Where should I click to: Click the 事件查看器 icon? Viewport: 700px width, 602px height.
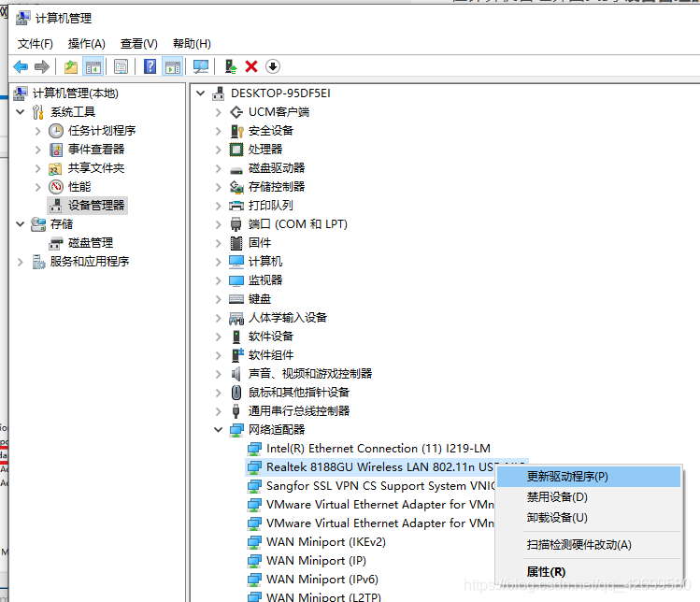56,150
